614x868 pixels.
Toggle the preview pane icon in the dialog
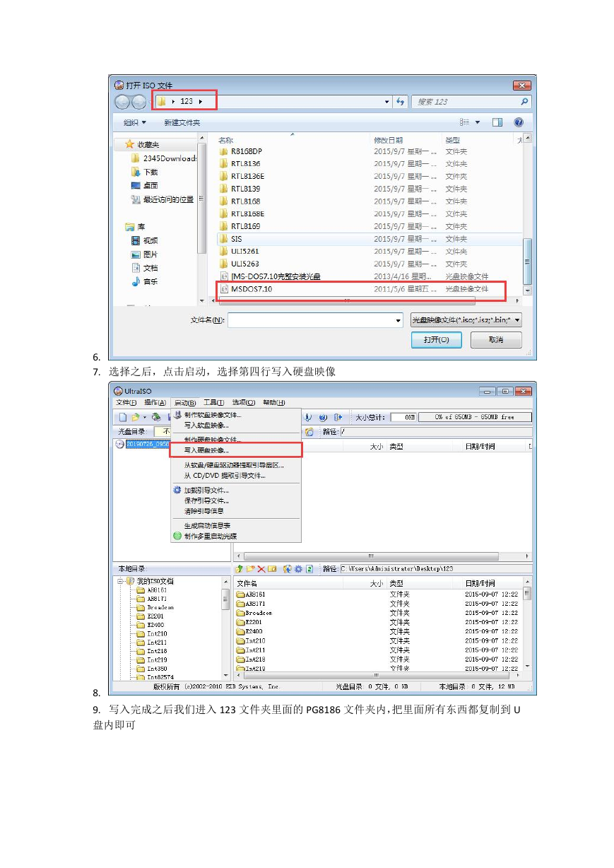(497, 122)
